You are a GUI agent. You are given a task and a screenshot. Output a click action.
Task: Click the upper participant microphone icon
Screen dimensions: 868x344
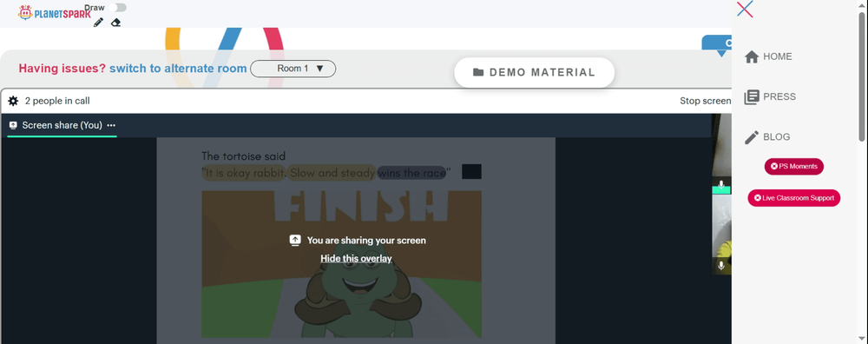[x=721, y=184]
